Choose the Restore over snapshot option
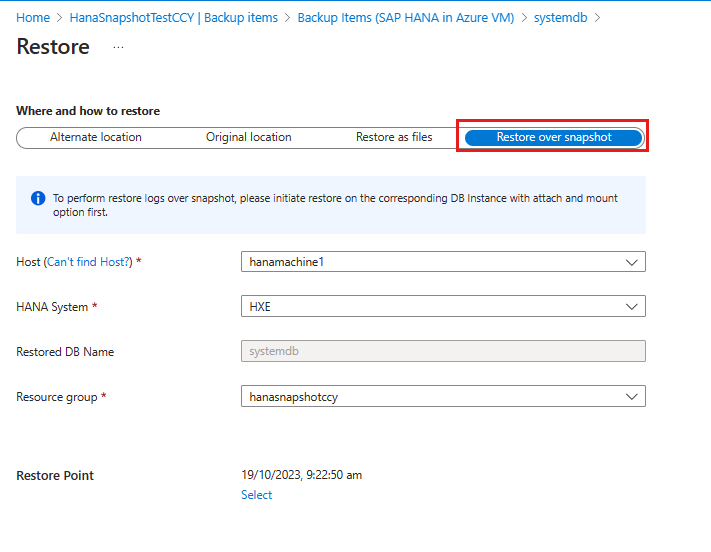 click(554, 137)
